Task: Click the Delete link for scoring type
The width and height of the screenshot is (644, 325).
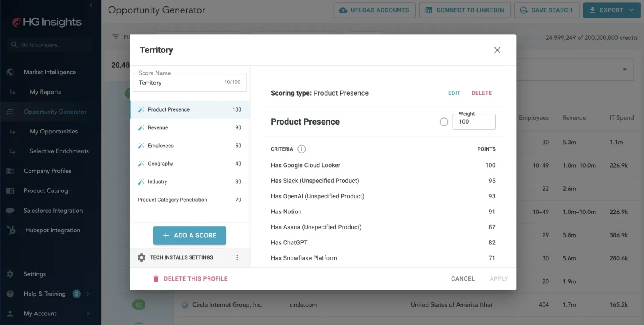Action: 482,93
